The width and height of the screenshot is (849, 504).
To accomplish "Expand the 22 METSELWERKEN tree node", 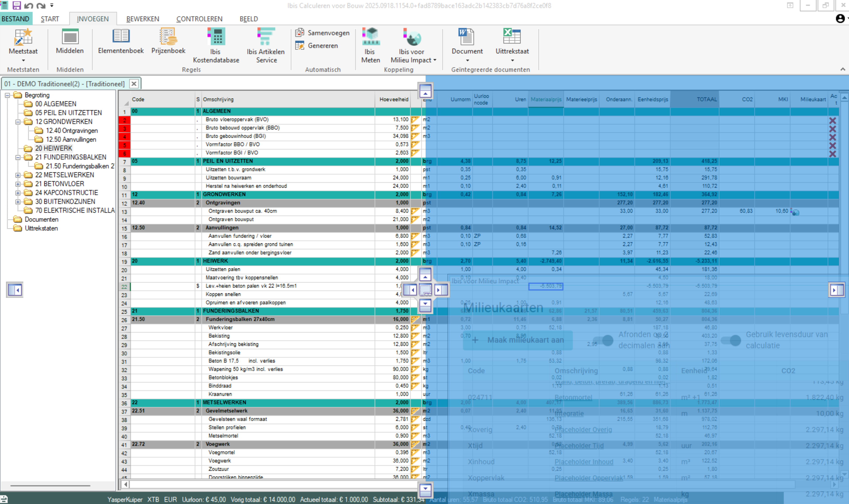I will [x=18, y=175].
